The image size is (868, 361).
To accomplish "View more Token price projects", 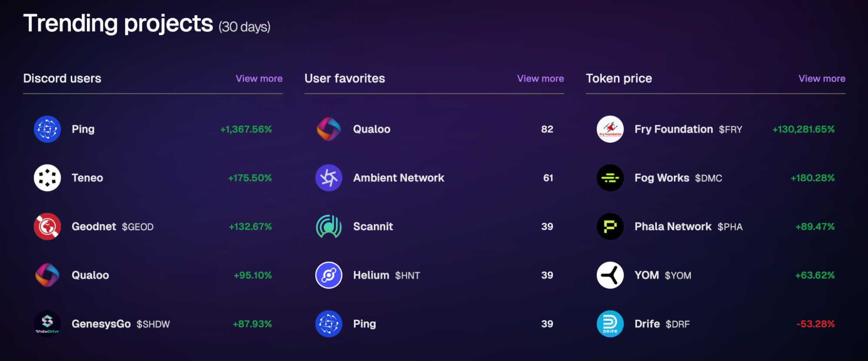I will pos(822,79).
